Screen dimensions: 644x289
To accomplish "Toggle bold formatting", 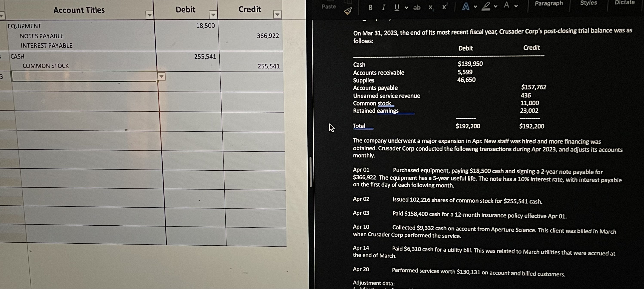I will (x=370, y=8).
